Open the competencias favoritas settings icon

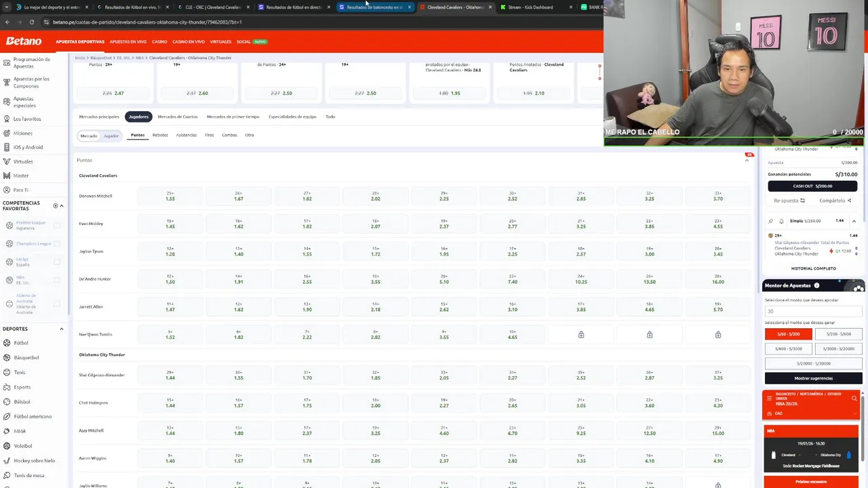tap(56, 205)
